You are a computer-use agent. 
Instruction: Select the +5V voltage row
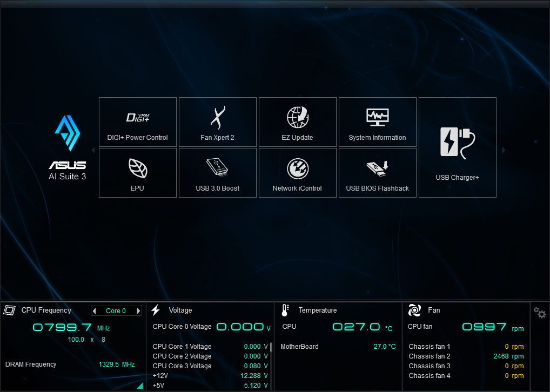click(210, 386)
